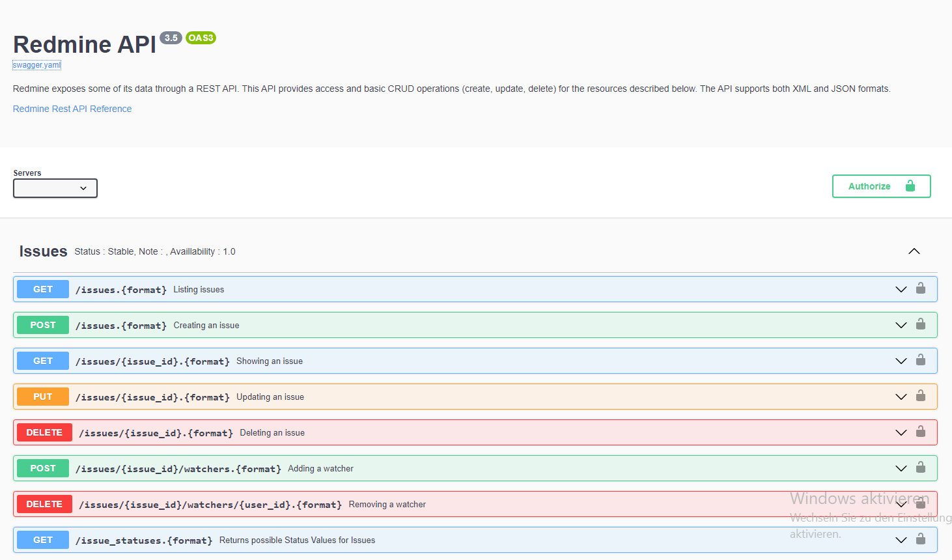
Task: Click 'Updating an issue' description text
Action: click(270, 397)
